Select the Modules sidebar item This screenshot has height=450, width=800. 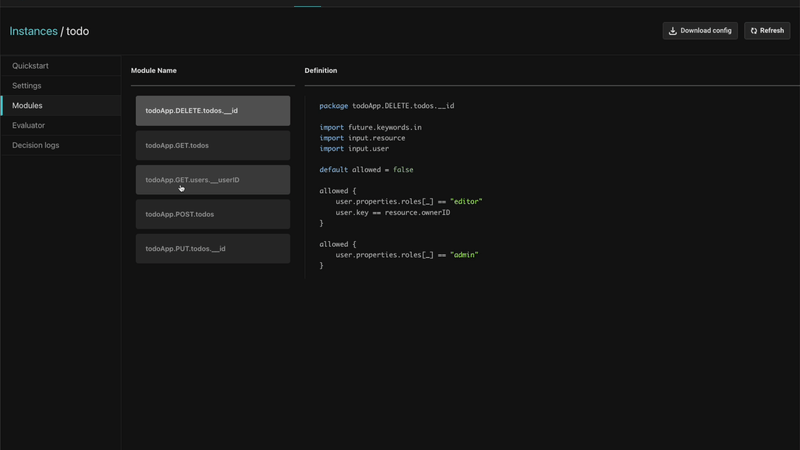pos(27,106)
